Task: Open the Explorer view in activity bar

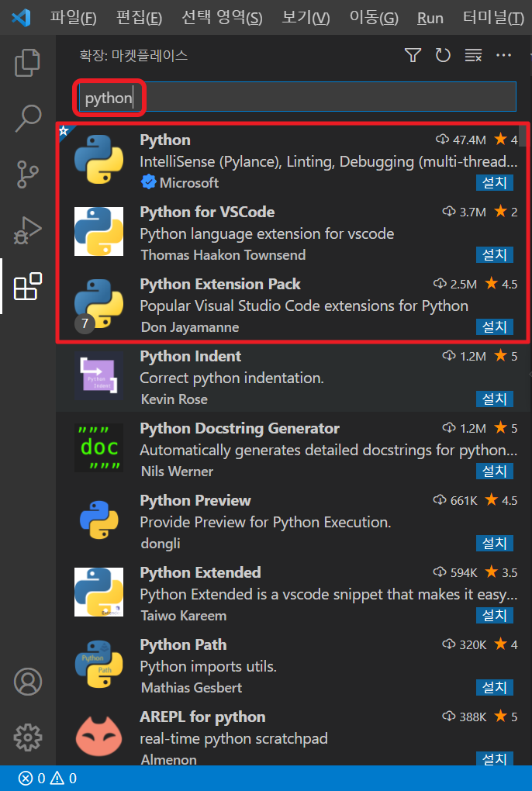Action: [x=28, y=63]
